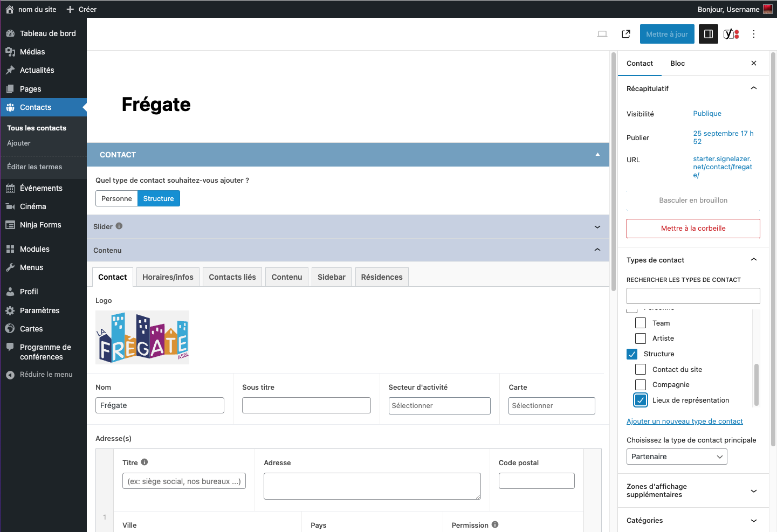Image resolution: width=777 pixels, height=532 pixels.
Task: Open the external link preview icon
Action: [625, 34]
